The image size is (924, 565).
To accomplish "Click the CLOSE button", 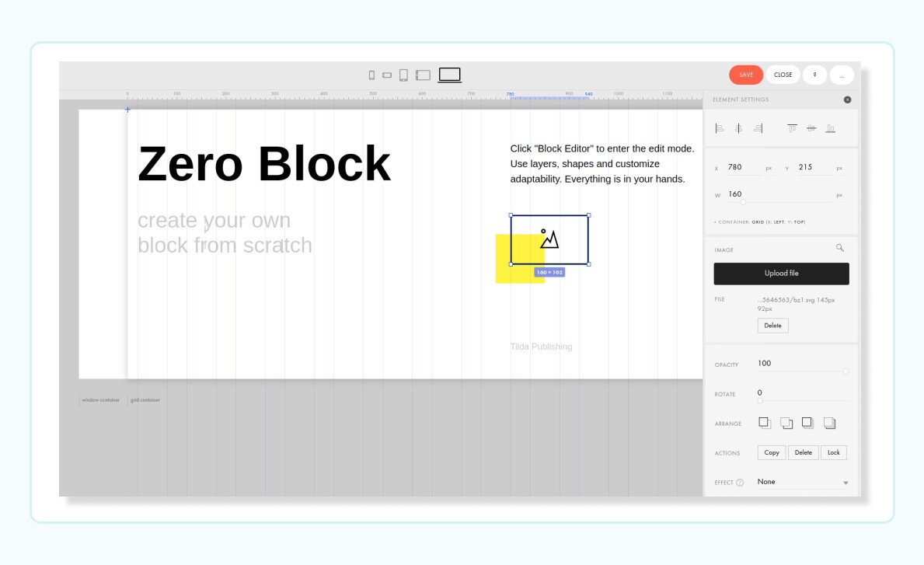I will pyautogui.click(x=783, y=75).
